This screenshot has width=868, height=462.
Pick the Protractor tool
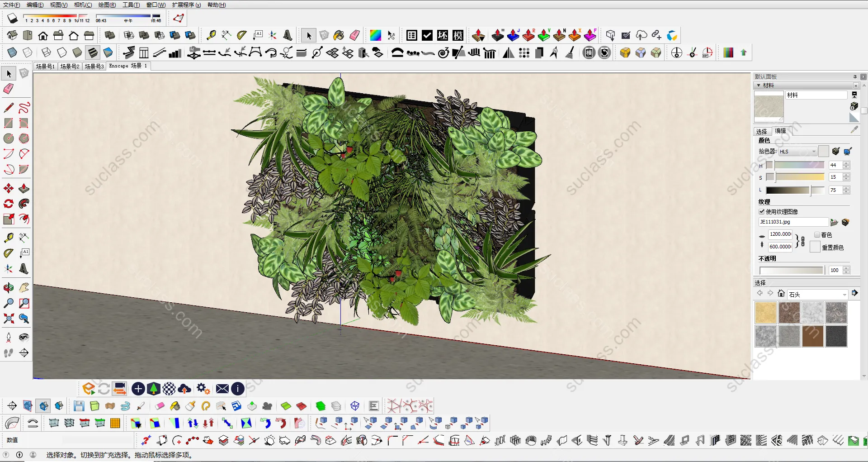(x=9, y=253)
